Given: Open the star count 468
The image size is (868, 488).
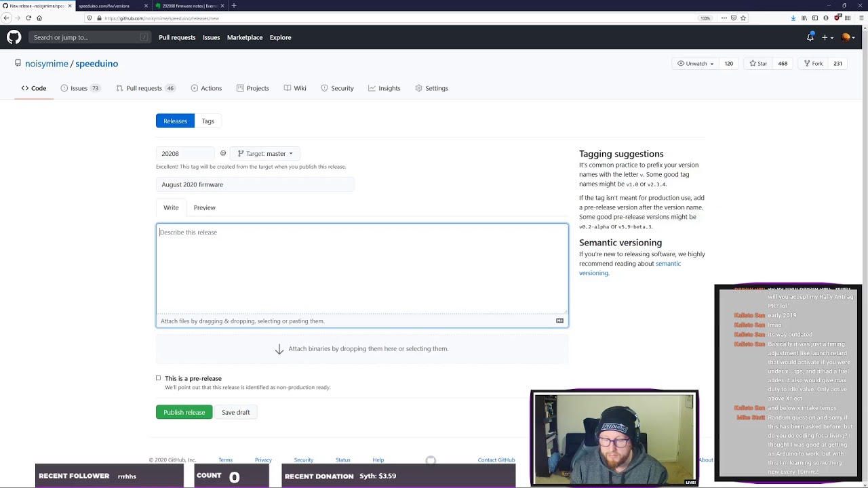Looking at the screenshot, I should tap(783, 64).
